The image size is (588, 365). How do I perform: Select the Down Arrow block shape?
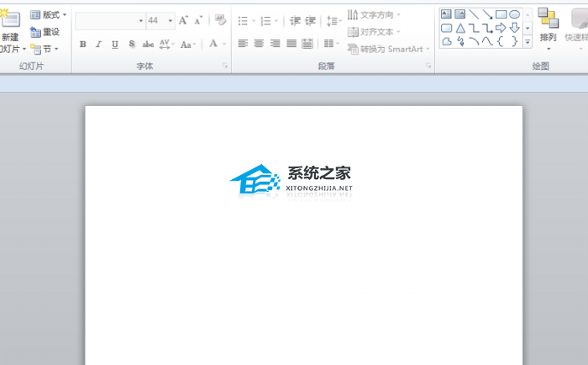[514, 28]
